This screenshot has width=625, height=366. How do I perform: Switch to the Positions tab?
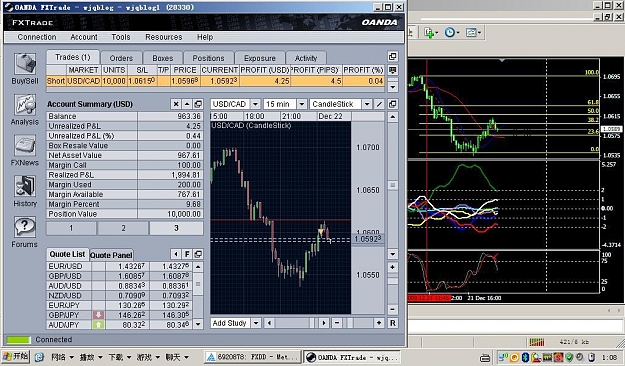(x=208, y=58)
